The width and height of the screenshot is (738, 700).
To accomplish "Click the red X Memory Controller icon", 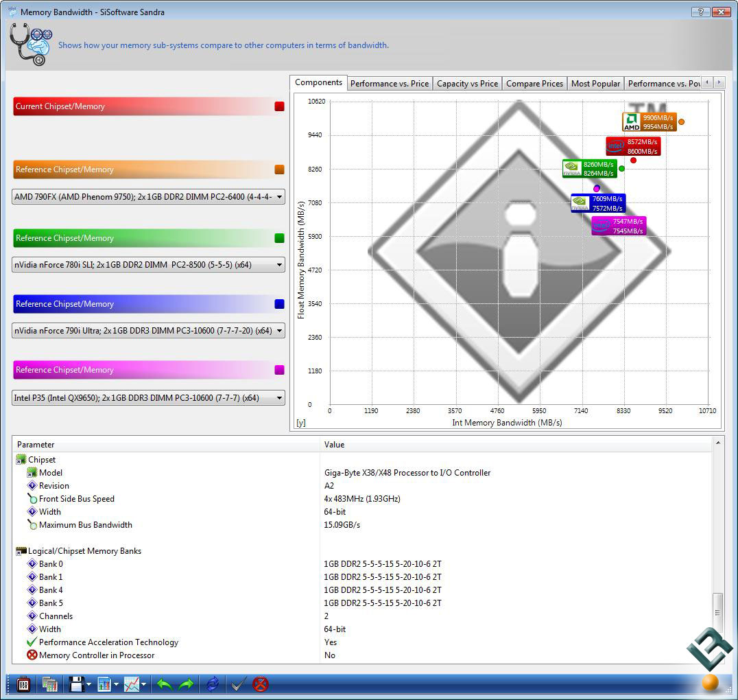I will point(32,655).
